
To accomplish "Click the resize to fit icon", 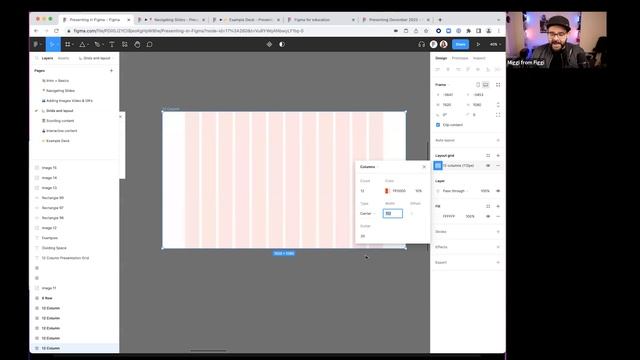I will click(x=498, y=84).
